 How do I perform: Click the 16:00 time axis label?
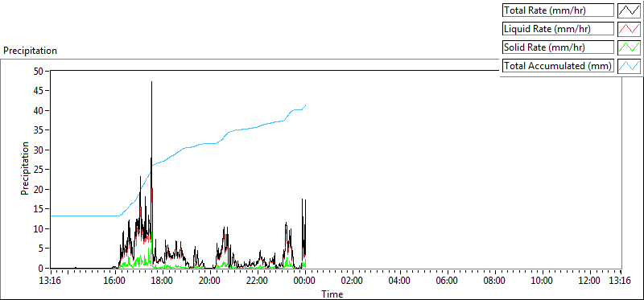[x=115, y=281]
